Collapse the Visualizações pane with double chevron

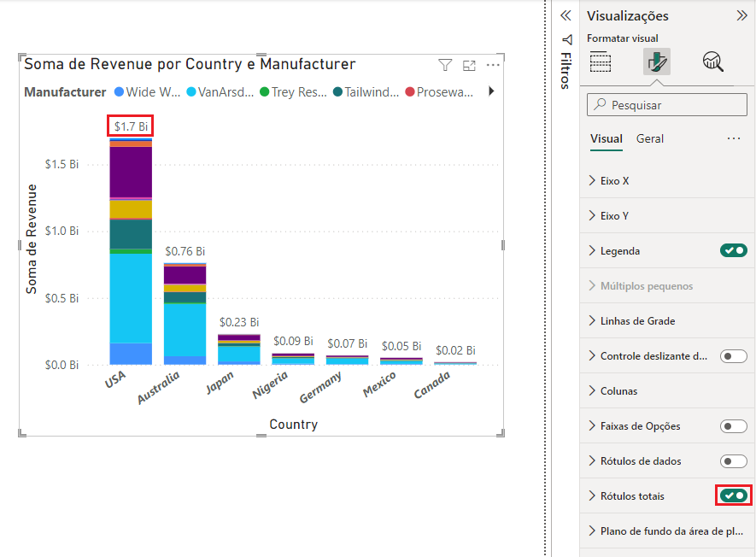[x=742, y=15]
